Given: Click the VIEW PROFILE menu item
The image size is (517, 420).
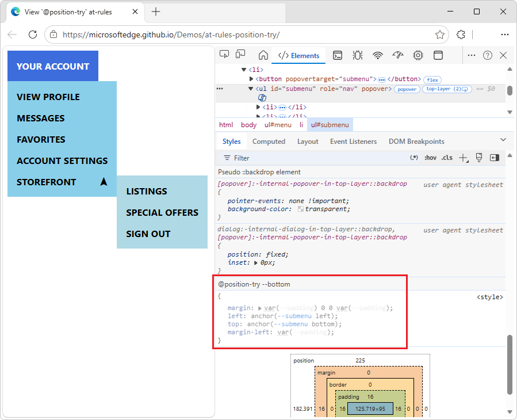Looking at the screenshot, I should coord(48,97).
